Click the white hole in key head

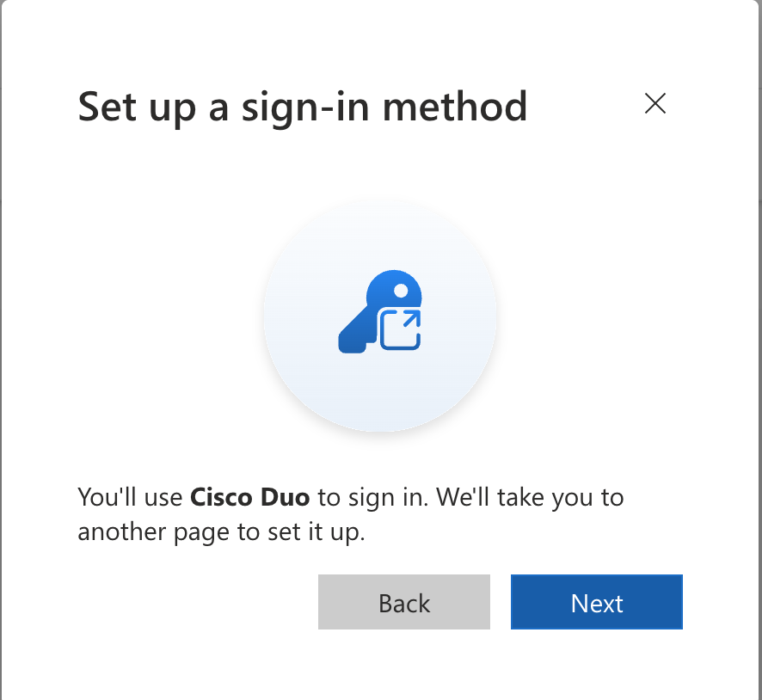401,291
